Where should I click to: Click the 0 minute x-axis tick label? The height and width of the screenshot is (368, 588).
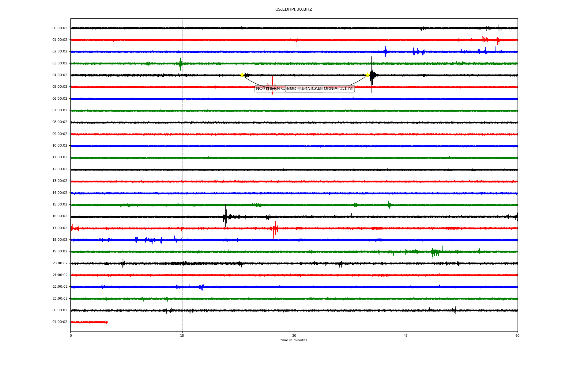71,335
